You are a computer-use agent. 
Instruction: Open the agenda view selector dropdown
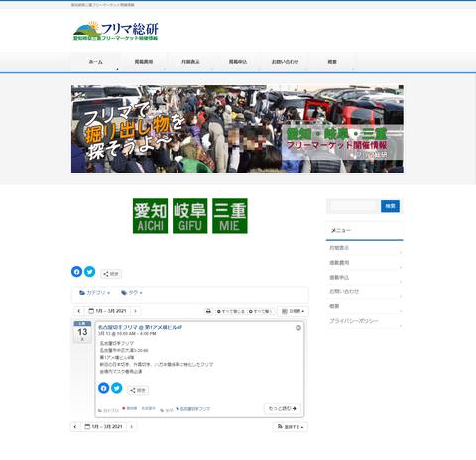293,311
